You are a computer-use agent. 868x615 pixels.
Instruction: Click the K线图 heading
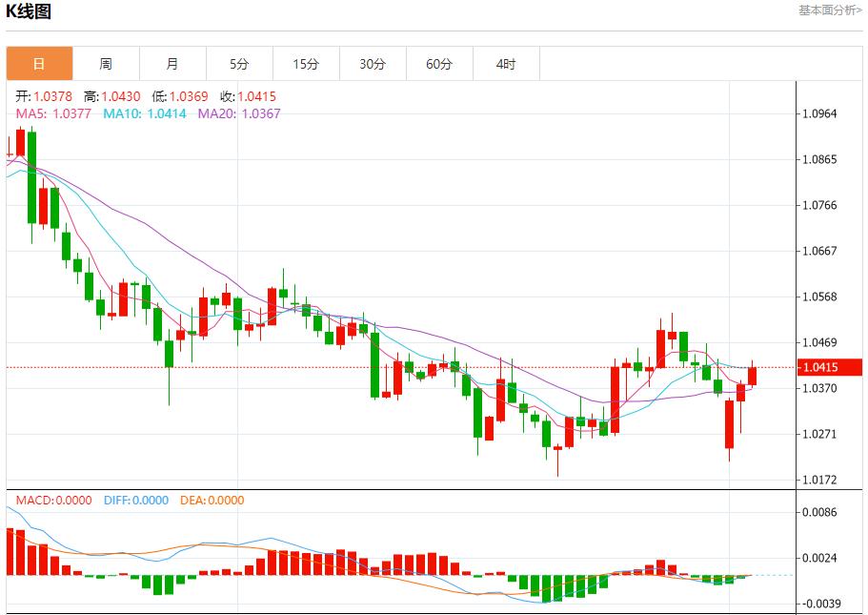[29, 11]
